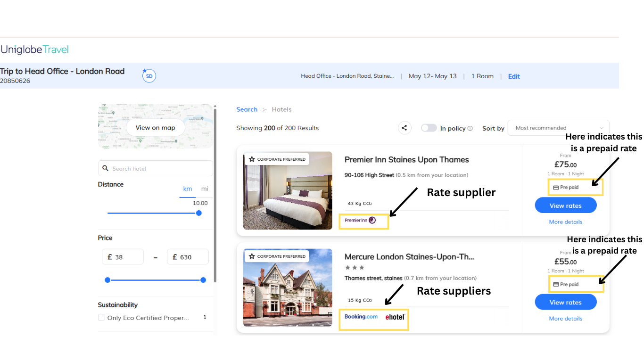
Task: Click the SD traveler avatar badge
Action: 149,76
